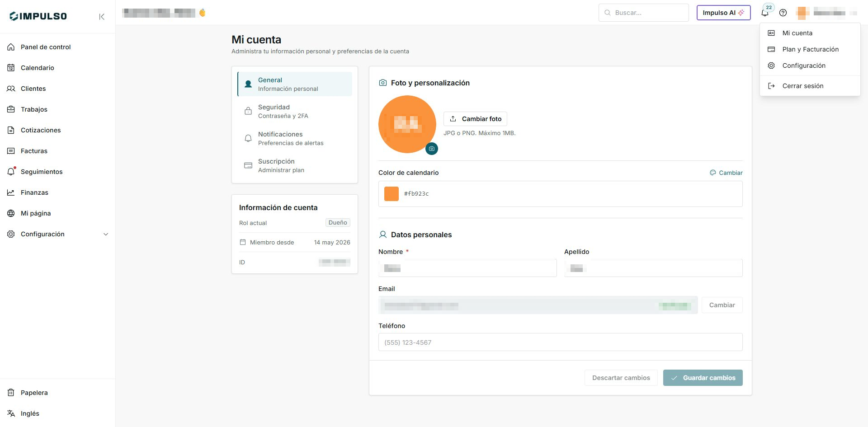868x427 pixels.
Task: Click the IMPULSO logo
Action: pyautogui.click(x=38, y=16)
